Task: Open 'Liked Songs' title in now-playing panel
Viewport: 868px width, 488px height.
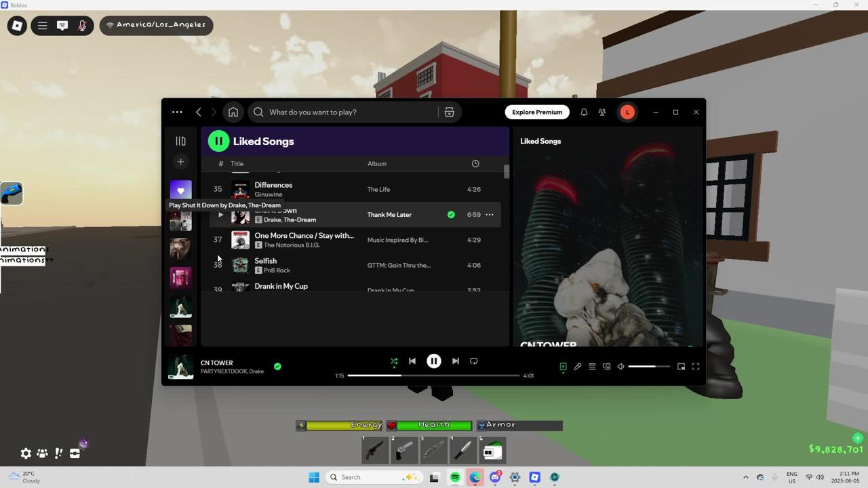Action: click(540, 141)
